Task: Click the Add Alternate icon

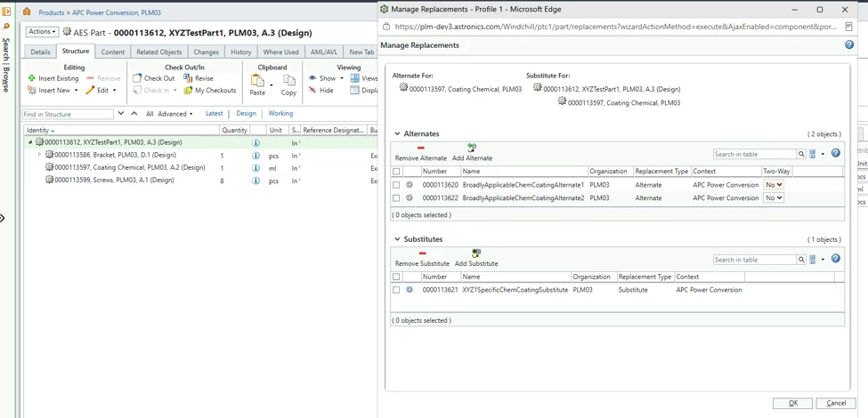Action: 472,148
